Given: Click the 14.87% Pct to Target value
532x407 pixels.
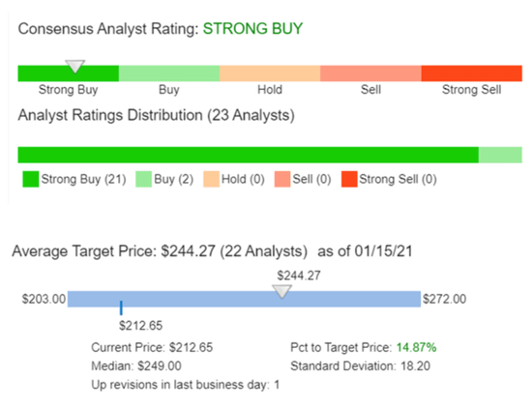Looking at the screenshot, I should tap(416, 348).
